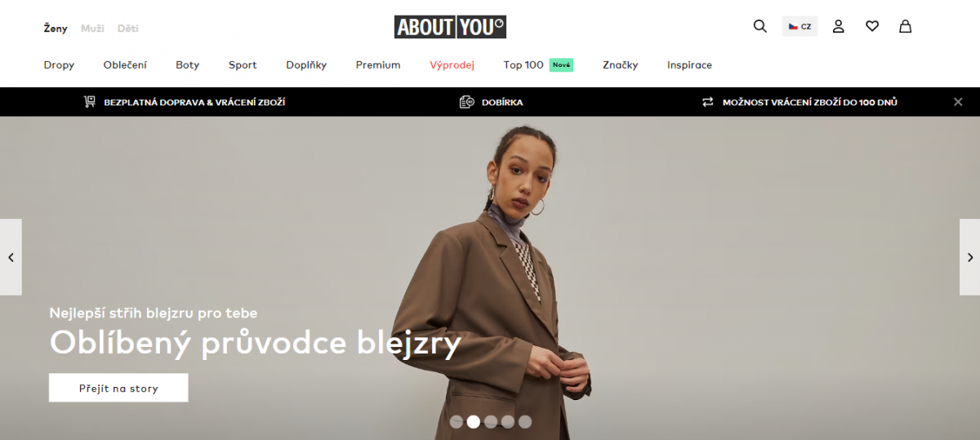Image resolution: width=980 pixels, height=440 pixels.
Task: Open the Výprodej sale menu
Action: click(452, 64)
